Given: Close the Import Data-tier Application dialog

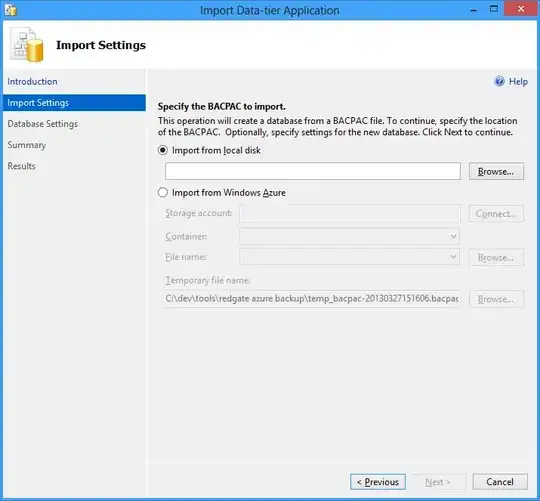Looking at the screenshot, I should tap(521, 9).
